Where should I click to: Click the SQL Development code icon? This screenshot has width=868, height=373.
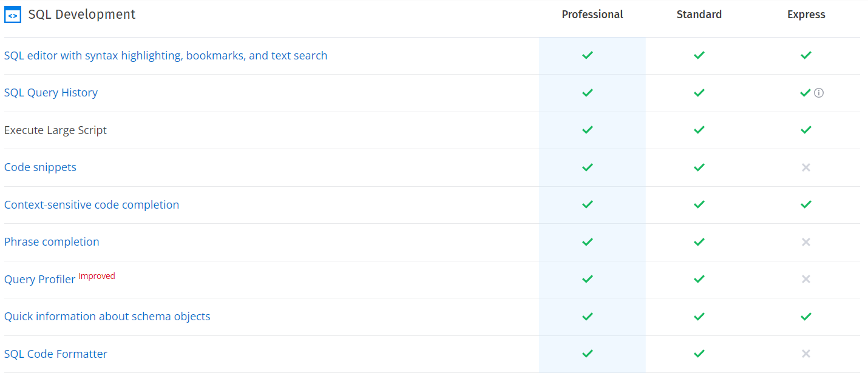pos(13,15)
